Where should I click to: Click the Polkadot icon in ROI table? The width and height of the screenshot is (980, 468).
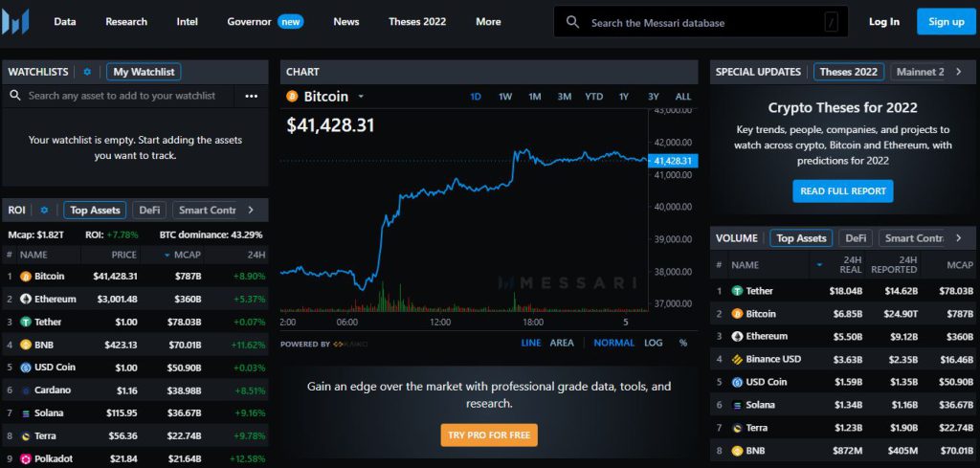pos(26,458)
